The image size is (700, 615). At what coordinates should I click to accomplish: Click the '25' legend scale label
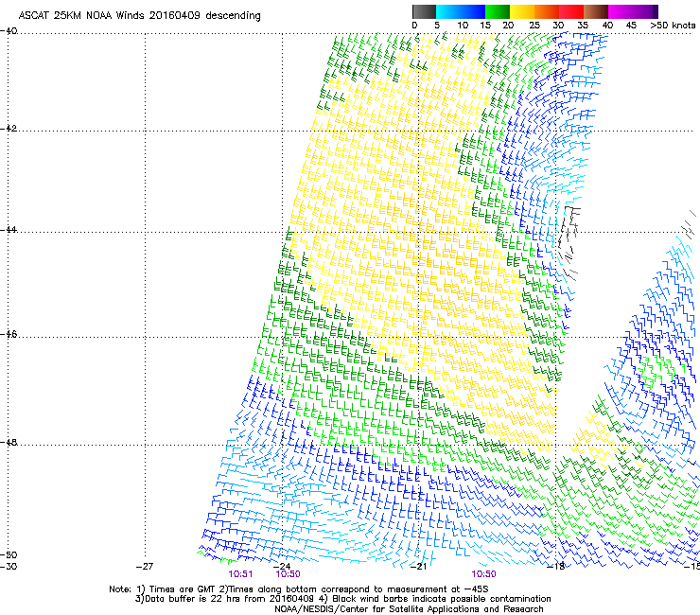pyautogui.click(x=534, y=26)
